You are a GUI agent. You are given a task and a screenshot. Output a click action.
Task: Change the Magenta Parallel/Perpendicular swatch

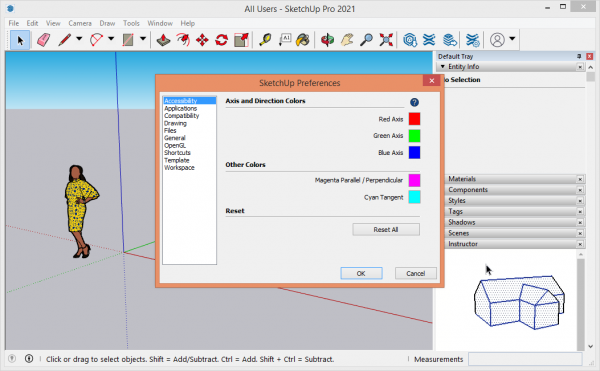point(414,180)
